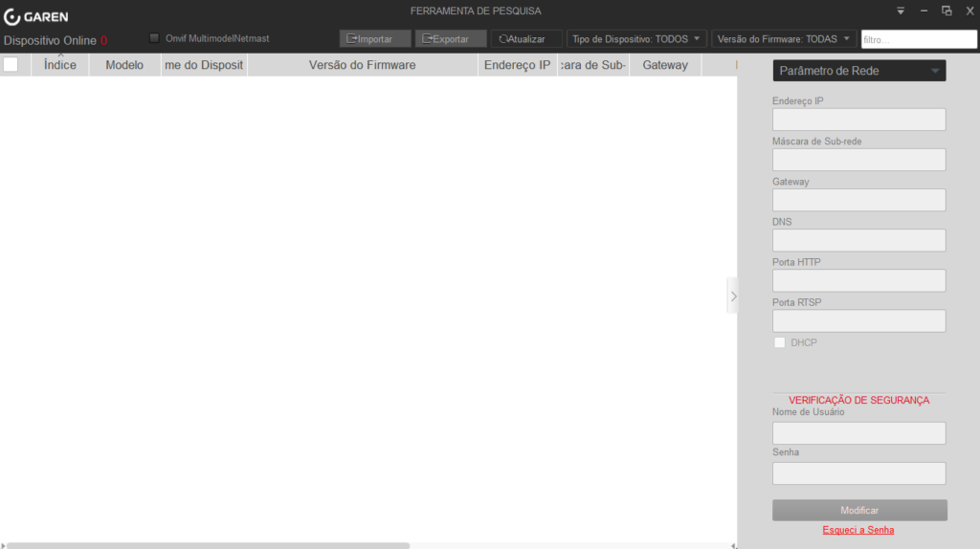Screen dimensions: 980x549
Task: Focus the Endereço IP input field
Action: pyautogui.click(x=858, y=120)
